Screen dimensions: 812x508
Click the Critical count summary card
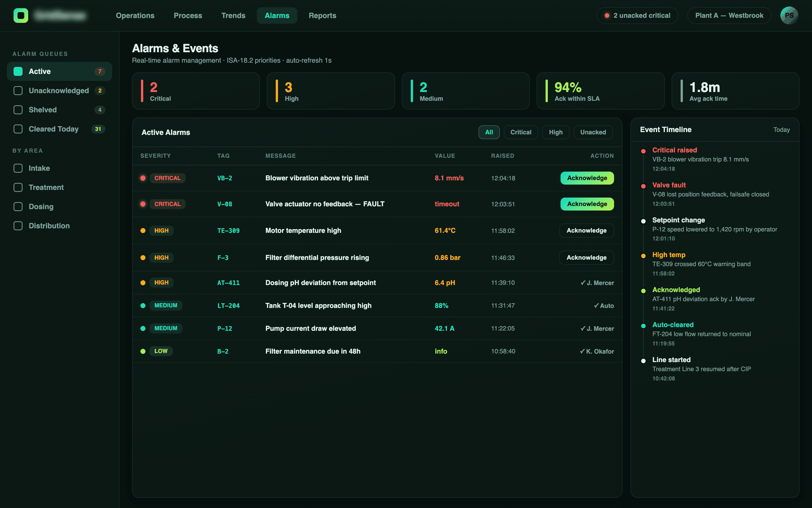[x=196, y=91]
